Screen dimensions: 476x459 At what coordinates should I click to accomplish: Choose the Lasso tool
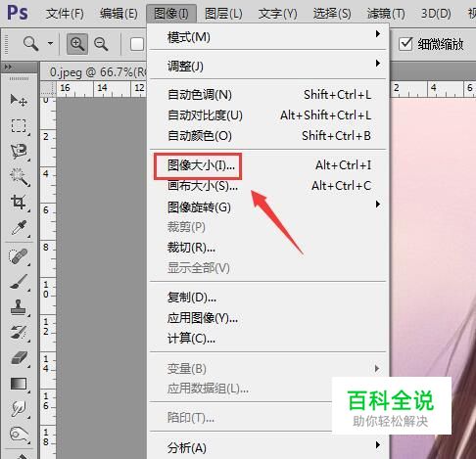point(19,151)
